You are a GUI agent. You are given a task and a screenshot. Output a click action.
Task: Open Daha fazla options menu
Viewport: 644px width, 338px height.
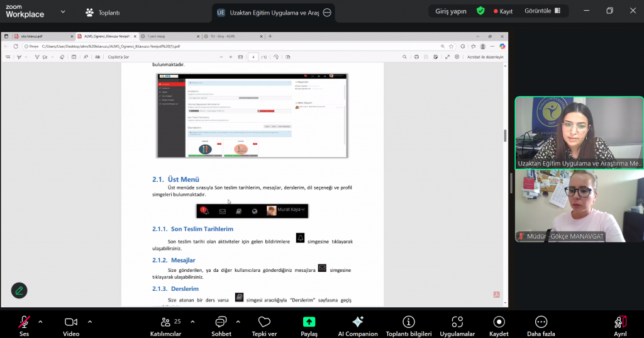click(x=541, y=325)
